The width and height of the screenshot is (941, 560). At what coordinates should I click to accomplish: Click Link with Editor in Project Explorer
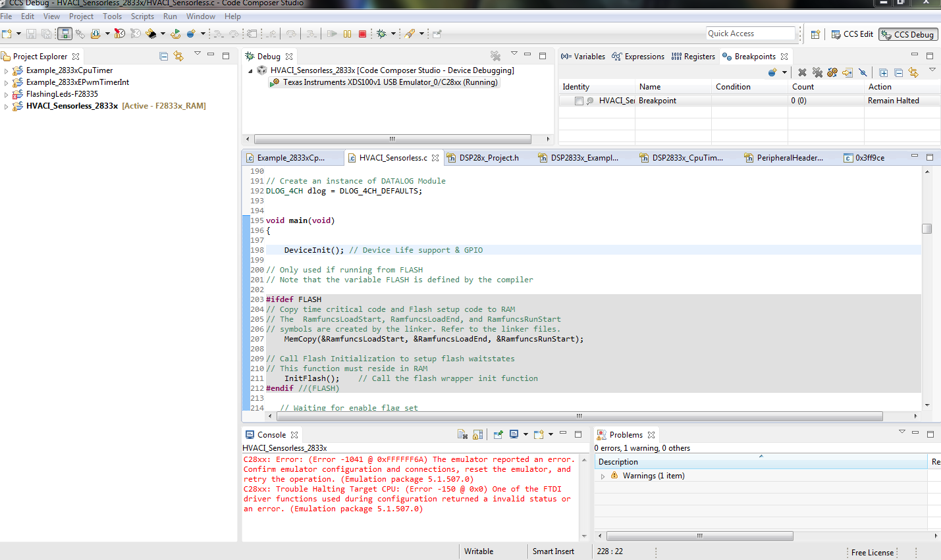click(x=178, y=56)
